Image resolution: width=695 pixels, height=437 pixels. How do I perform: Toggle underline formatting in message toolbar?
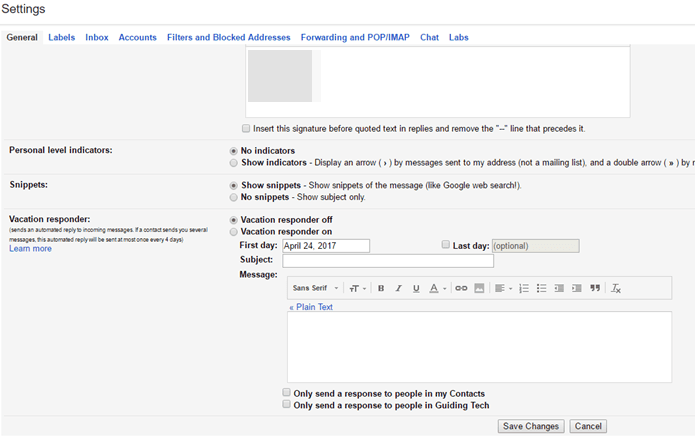[416, 289]
